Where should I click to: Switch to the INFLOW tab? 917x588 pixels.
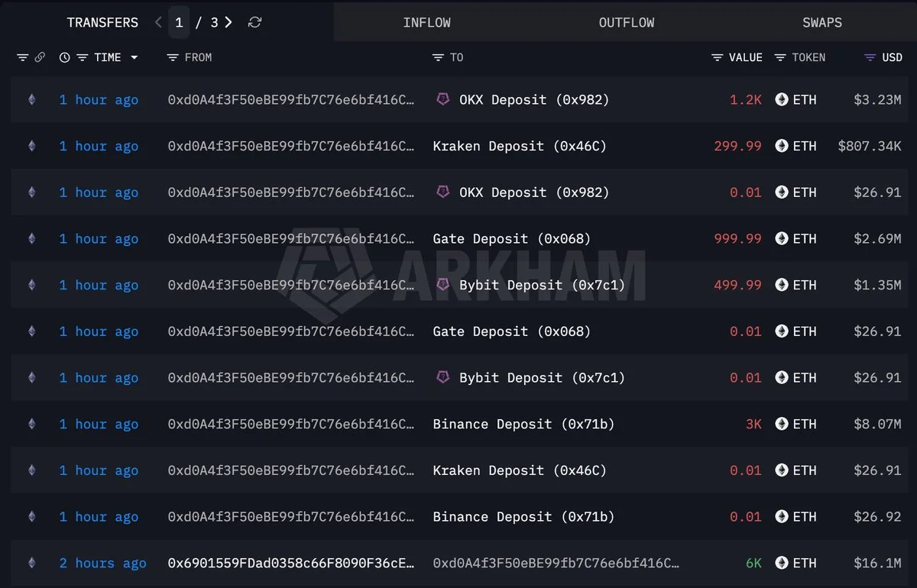[x=426, y=22]
